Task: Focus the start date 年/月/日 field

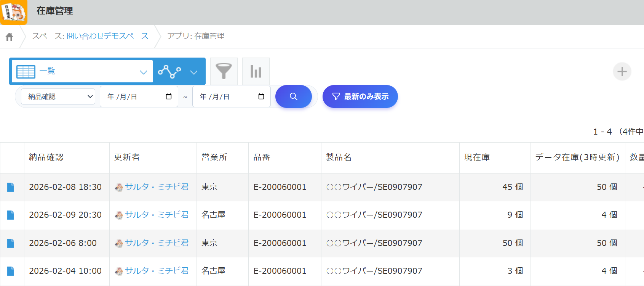Action: point(139,96)
